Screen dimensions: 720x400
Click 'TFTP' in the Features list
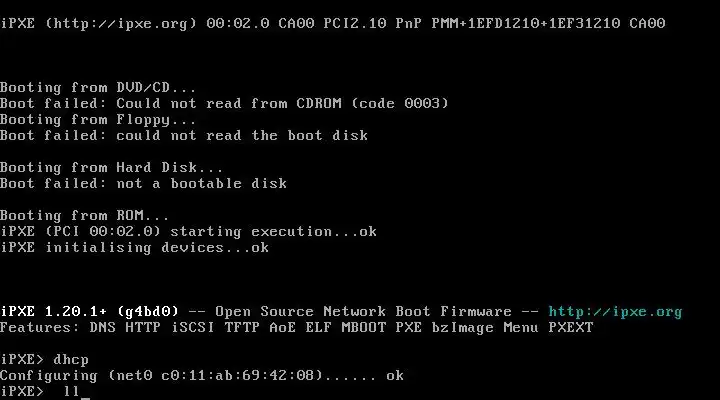coord(242,327)
